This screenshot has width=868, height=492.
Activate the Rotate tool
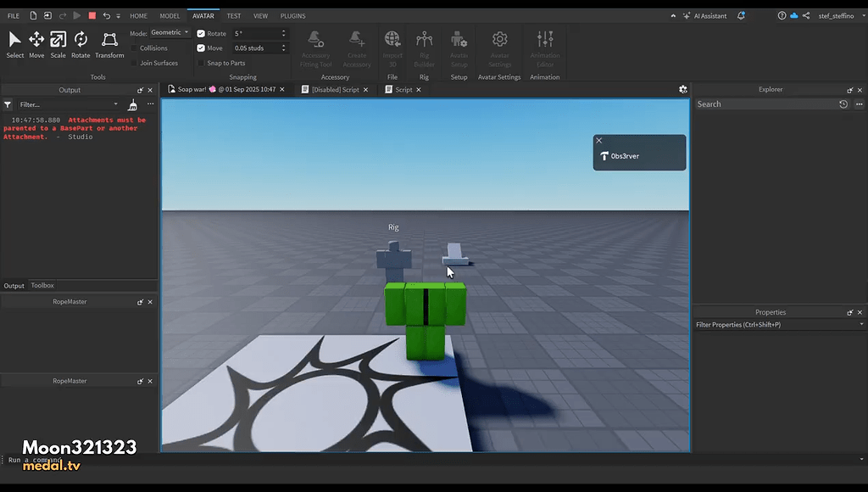pyautogui.click(x=80, y=42)
